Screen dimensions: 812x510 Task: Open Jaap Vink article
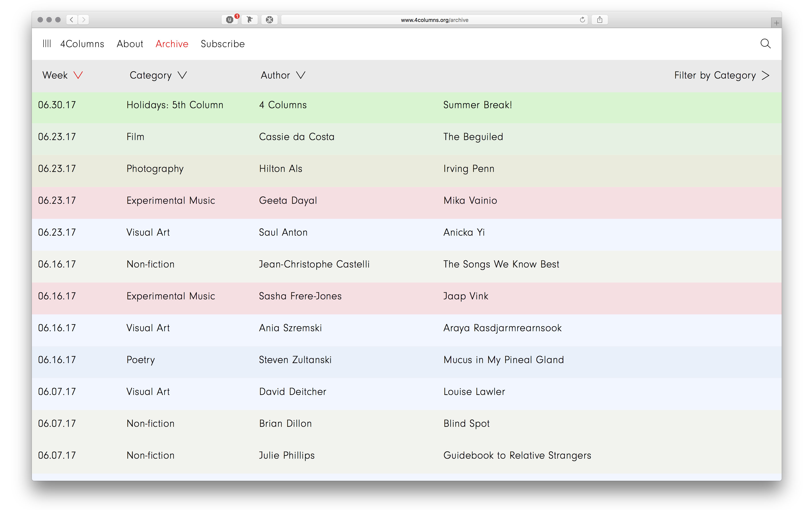(x=466, y=296)
